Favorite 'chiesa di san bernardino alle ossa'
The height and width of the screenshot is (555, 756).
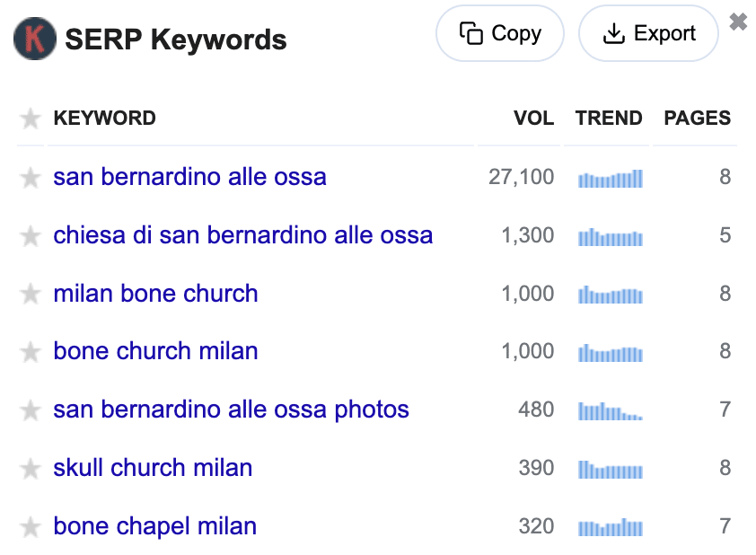pyautogui.click(x=31, y=236)
